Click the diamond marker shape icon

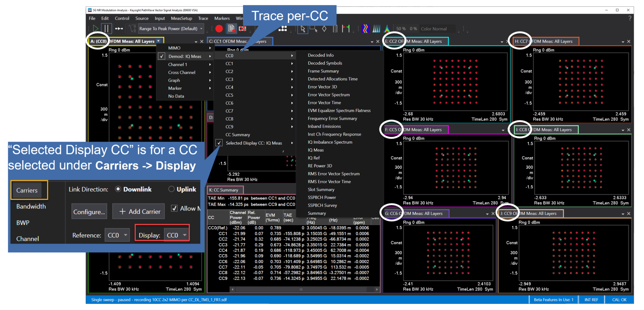coord(325,28)
